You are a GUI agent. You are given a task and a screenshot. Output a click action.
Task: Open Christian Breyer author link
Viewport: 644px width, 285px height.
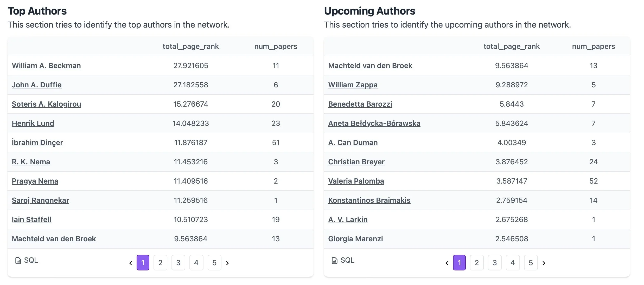click(356, 162)
